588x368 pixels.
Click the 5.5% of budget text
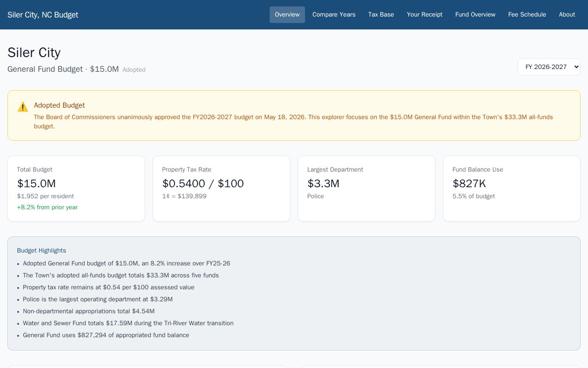coord(474,196)
